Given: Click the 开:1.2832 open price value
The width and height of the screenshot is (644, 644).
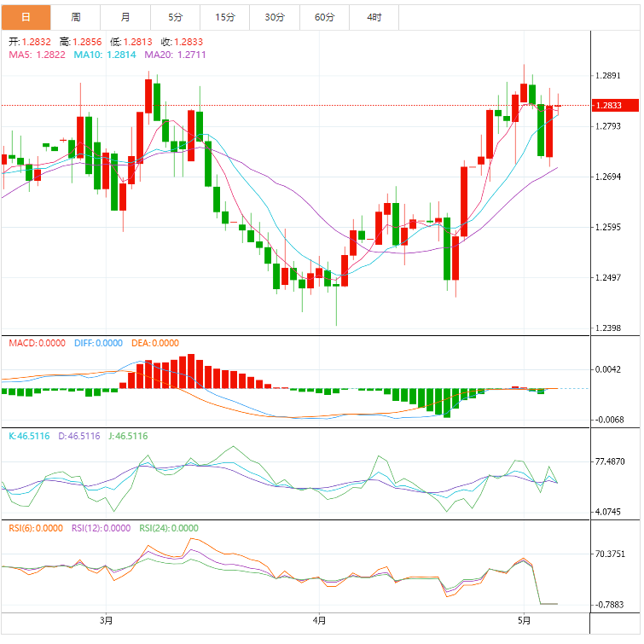Looking at the screenshot, I should 30,42.
